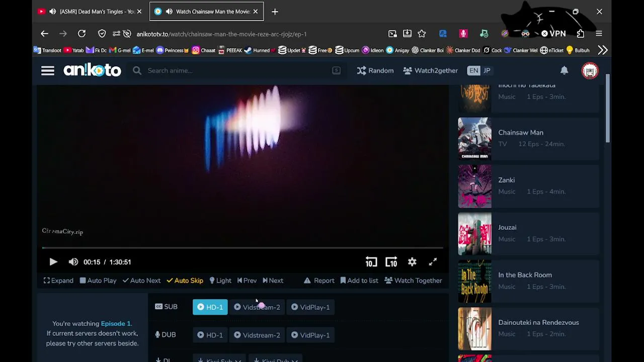Open the browser extensions puzzle icon
The width and height of the screenshot is (644, 362).
coord(581,34)
